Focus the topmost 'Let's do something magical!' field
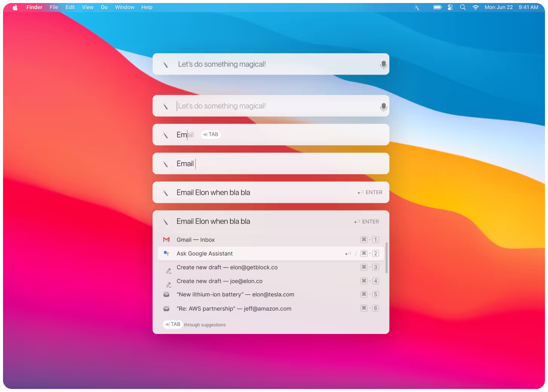This screenshot has width=548, height=392. point(271,64)
